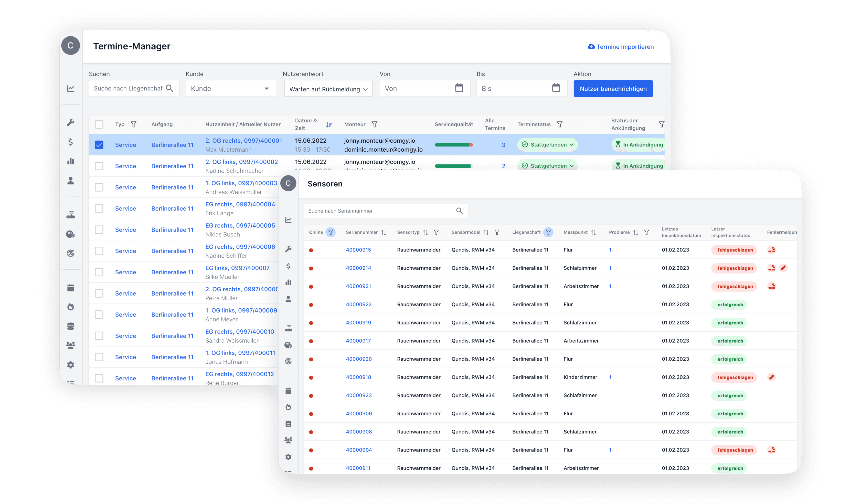
Task: Click the Online column filter icon
Action: tap(330, 232)
